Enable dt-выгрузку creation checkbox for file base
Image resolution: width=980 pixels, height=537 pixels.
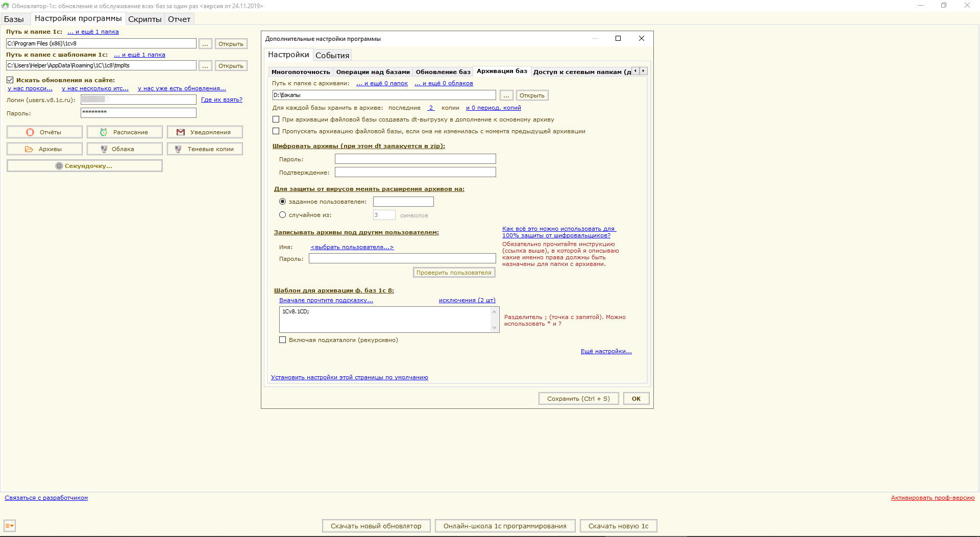pos(276,119)
